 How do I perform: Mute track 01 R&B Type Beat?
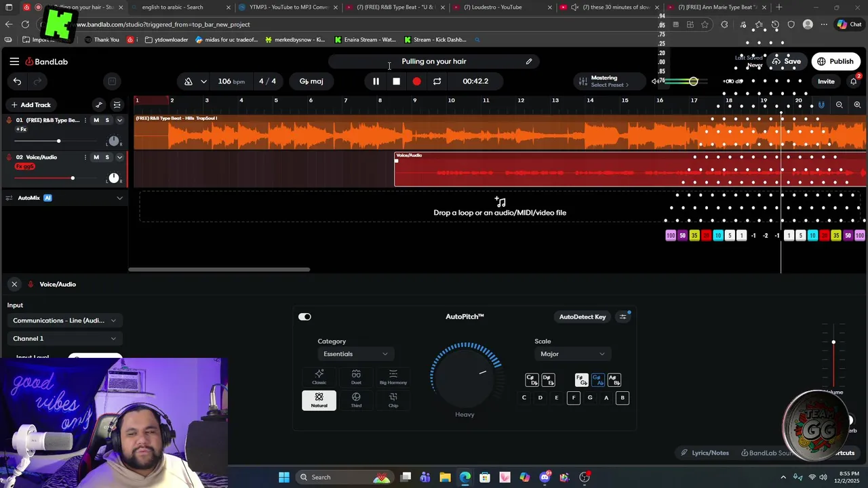pos(96,120)
